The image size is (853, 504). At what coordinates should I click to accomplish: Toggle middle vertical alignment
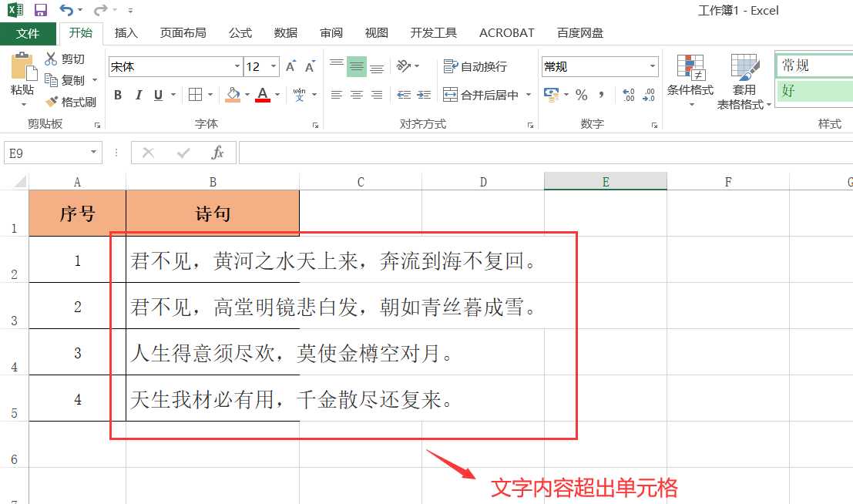tap(357, 66)
